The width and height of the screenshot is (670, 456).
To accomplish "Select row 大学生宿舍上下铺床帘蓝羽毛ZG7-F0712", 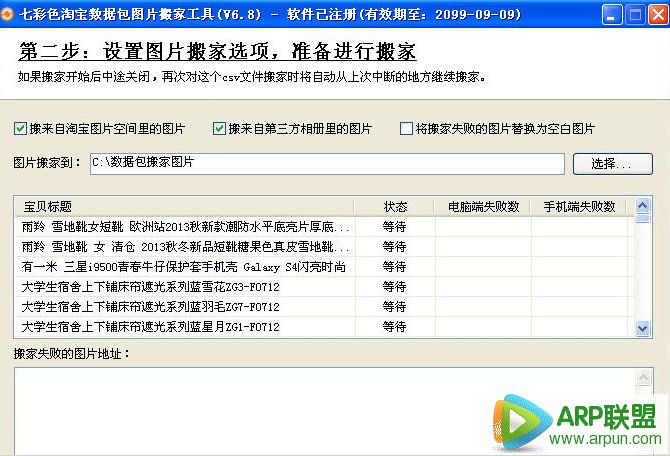I will click(x=325, y=307).
